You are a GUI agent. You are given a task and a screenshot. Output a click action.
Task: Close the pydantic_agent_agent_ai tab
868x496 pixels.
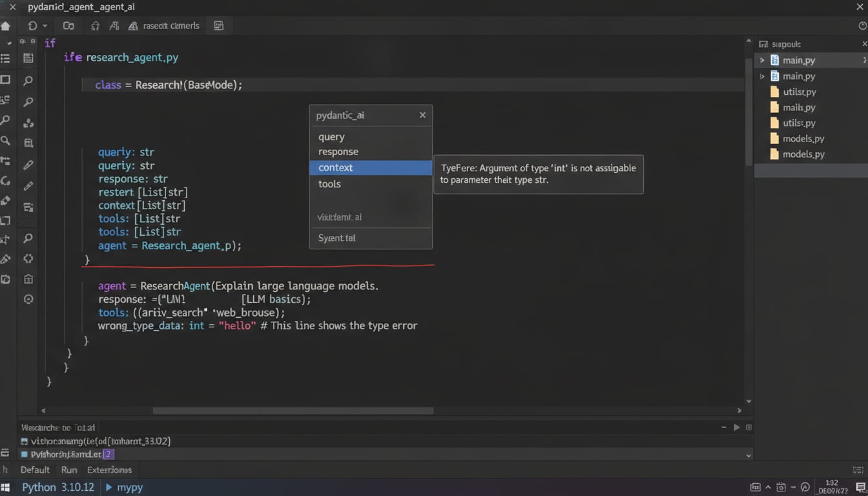(12, 7)
